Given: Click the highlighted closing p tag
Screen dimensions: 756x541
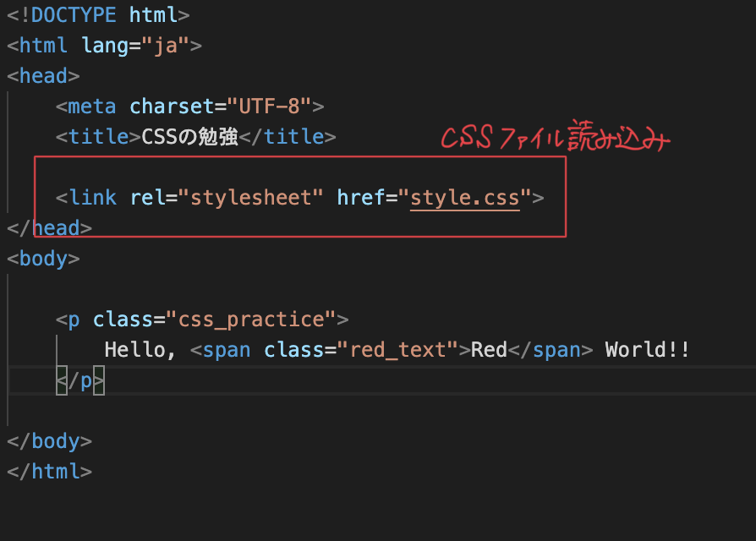Looking at the screenshot, I should point(80,380).
